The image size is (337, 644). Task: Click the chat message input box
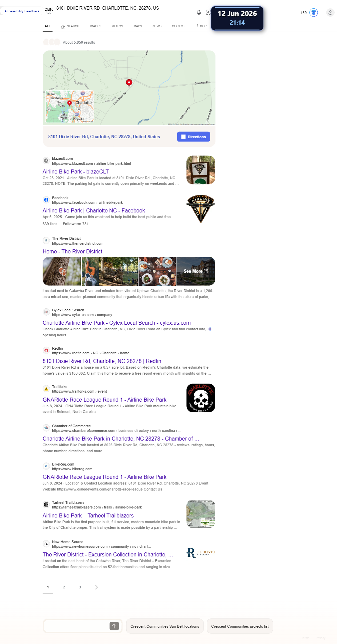pos(77,626)
